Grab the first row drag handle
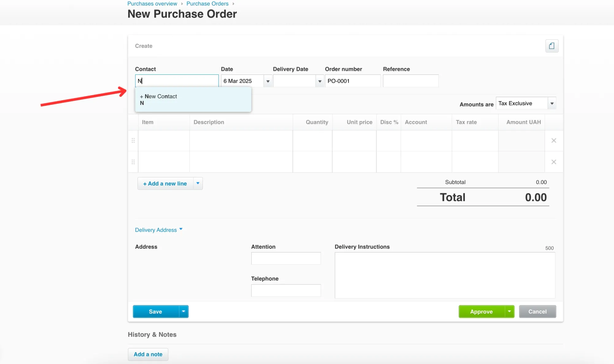 pos(133,140)
